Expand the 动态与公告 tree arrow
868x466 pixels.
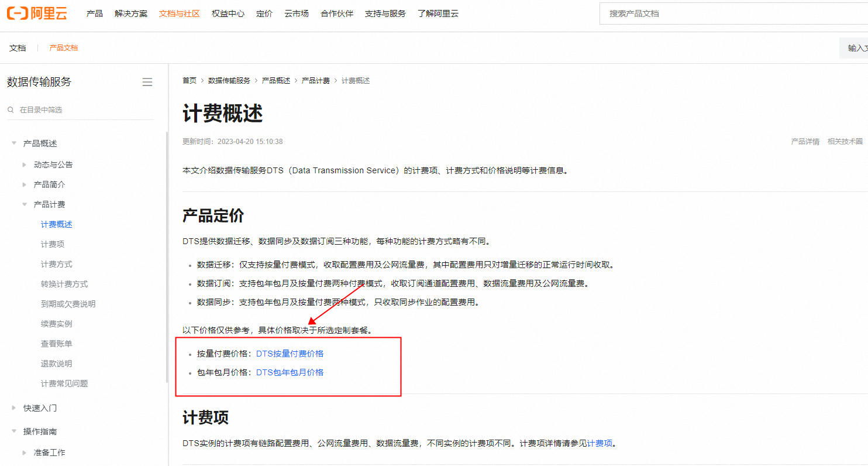[x=25, y=165]
